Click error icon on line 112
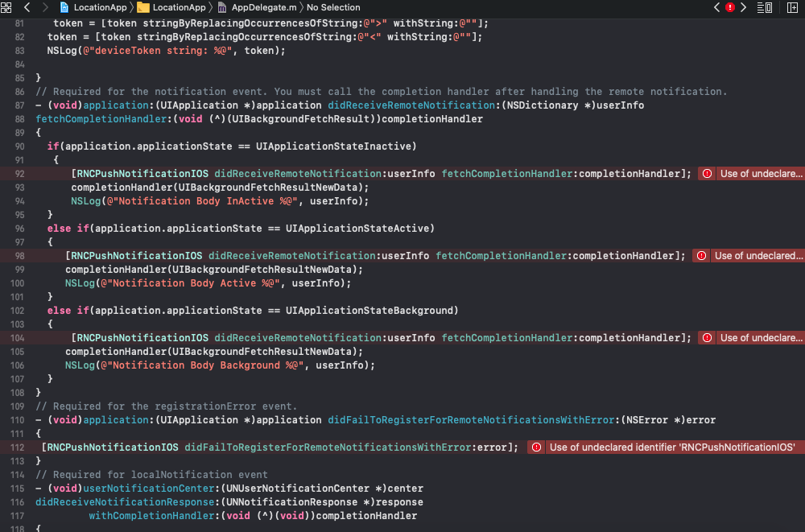Image resolution: width=805 pixels, height=532 pixels. pyautogui.click(x=536, y=447)
